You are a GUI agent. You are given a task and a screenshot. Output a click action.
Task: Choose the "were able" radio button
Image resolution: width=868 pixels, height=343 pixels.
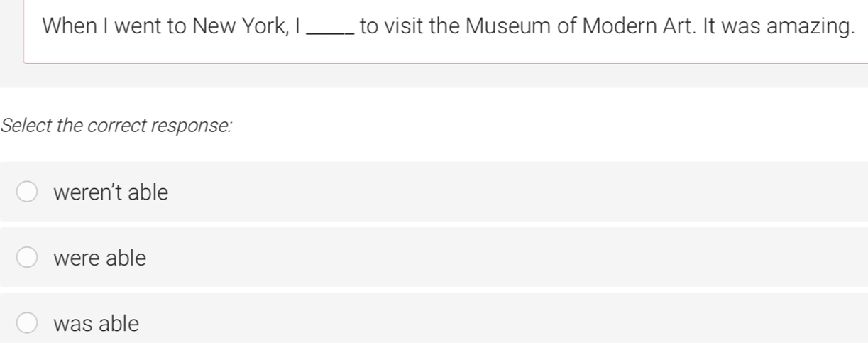(x=28, y=258)
